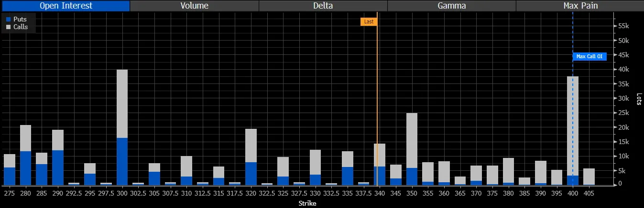644x208 pixels.
Task: Select the bar at strike 300
Action: (122, 127)
